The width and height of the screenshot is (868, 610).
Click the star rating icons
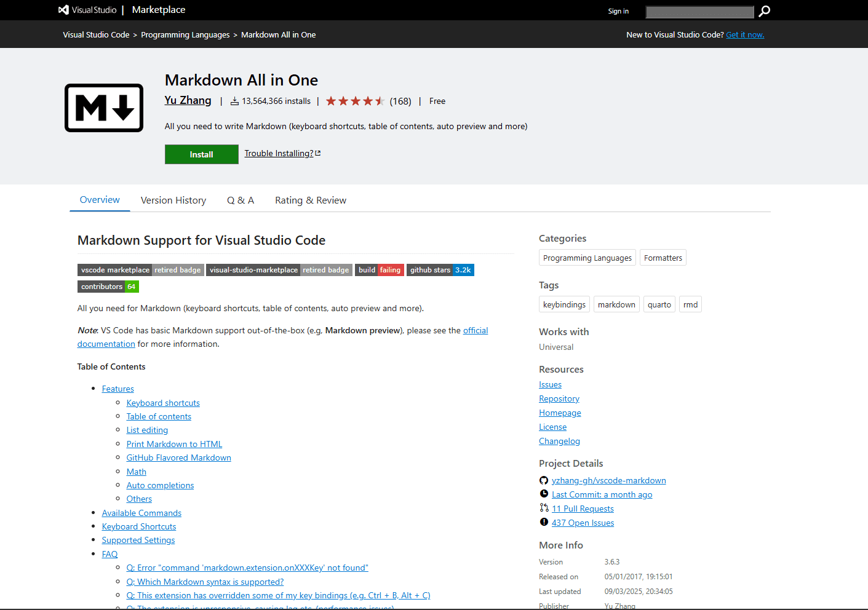point(355,101)
